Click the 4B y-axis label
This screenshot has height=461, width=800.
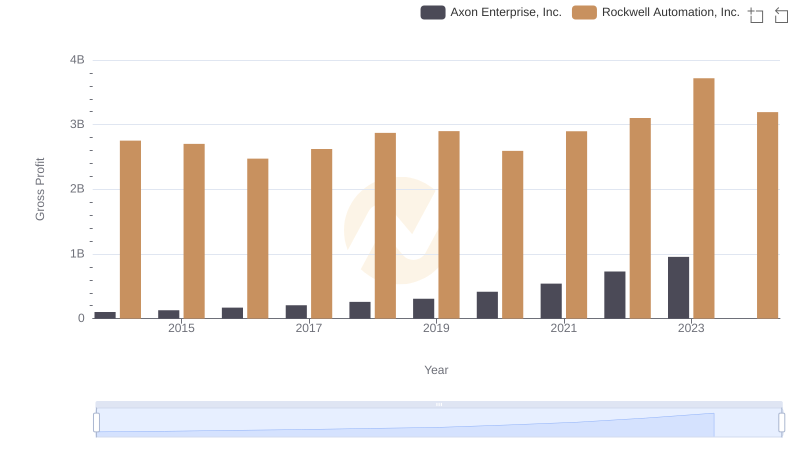pyautogui.click(x=77, y=60)
